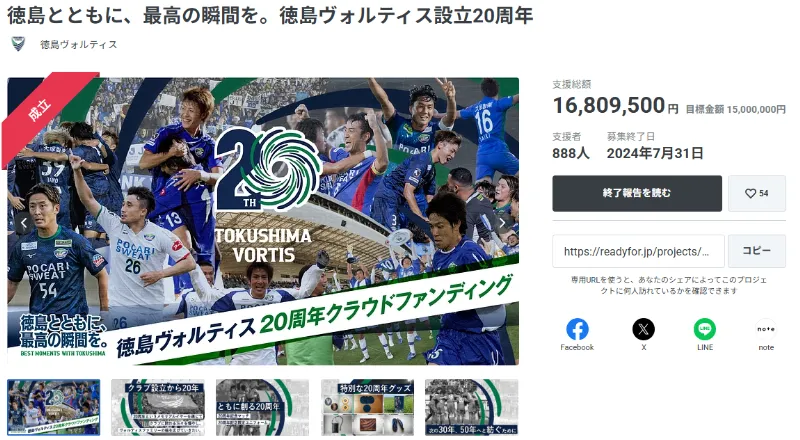Screen dimensions: 800x440
Task: Select the 特別な20周年グッズ thumbnail
Action: [x=367, y=407]
